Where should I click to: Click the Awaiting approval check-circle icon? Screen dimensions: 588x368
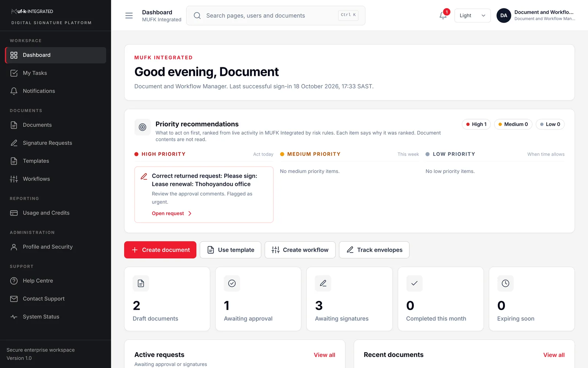pyautogui.click(x=232, y=283)
